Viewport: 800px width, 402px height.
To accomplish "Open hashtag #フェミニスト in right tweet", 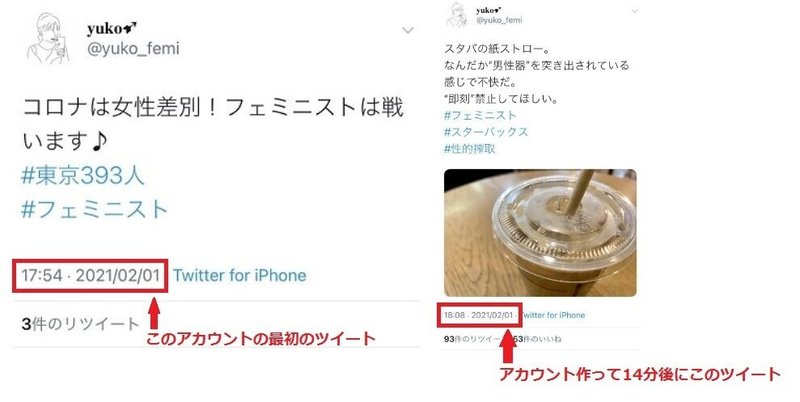I will pyautogui.click(x=480, y=115).
